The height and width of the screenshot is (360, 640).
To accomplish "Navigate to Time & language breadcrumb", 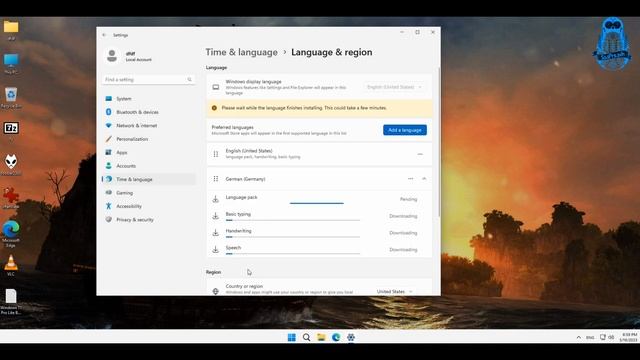I will [x=241, y=52].
